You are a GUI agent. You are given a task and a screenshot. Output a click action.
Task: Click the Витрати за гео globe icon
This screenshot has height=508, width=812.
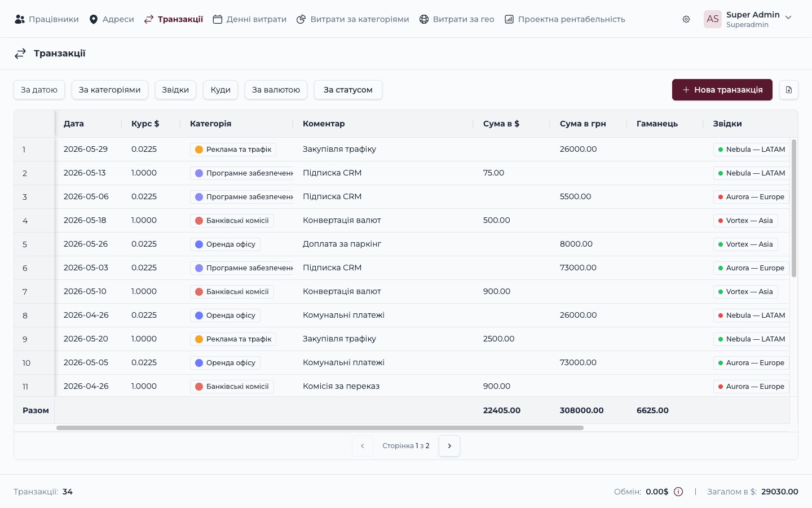coord(424,19)
